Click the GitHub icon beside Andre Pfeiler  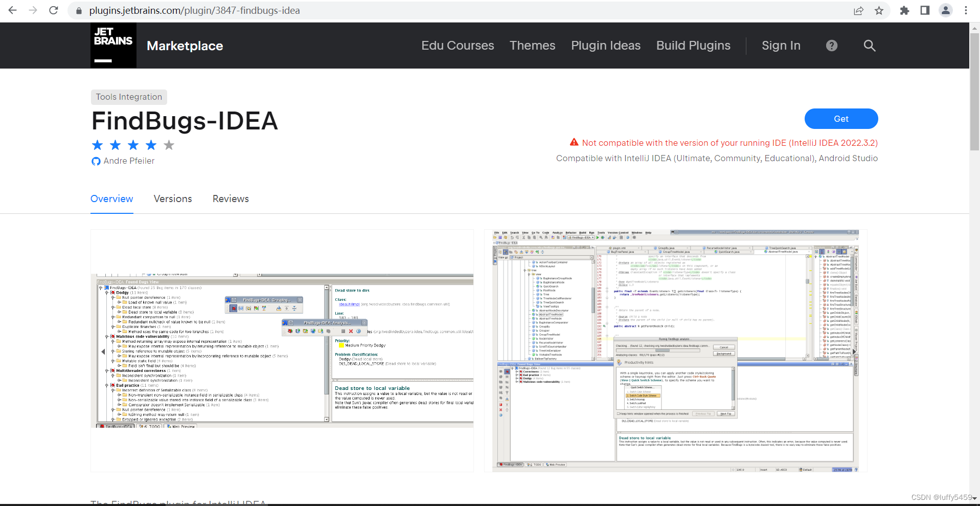[x=96, y=161]
